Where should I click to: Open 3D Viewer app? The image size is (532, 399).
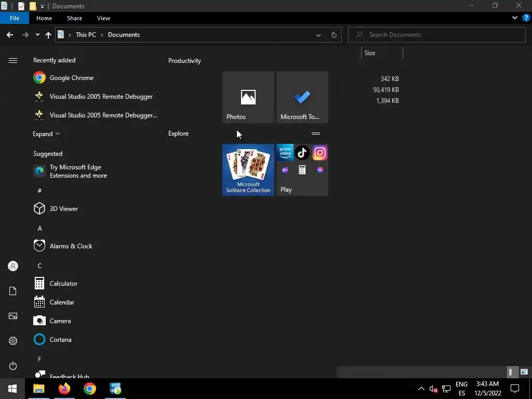click(95, 208)
